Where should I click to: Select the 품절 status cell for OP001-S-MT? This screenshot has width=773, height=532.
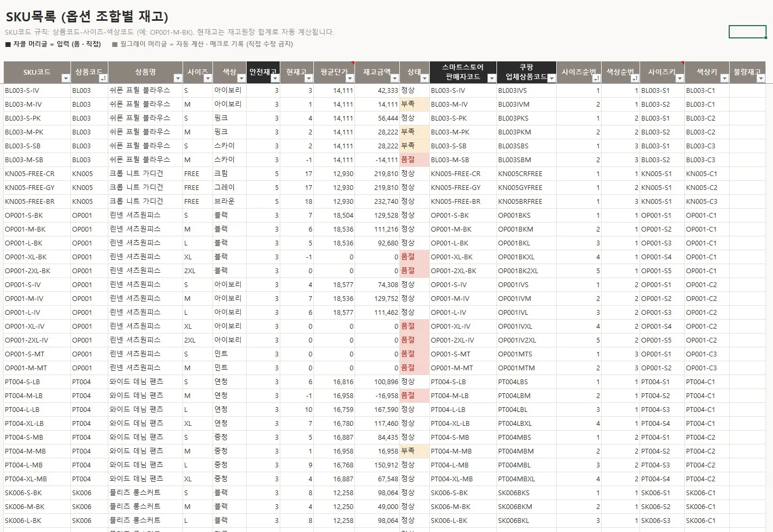click(x=415, y=354)
